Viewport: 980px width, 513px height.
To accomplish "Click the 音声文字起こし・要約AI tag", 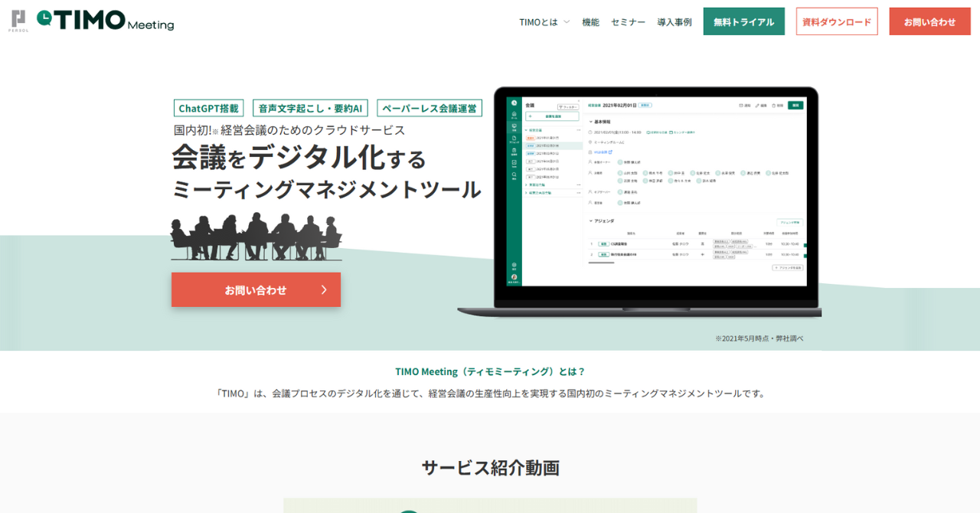I will pyautogui.click(x=310, y=108).
